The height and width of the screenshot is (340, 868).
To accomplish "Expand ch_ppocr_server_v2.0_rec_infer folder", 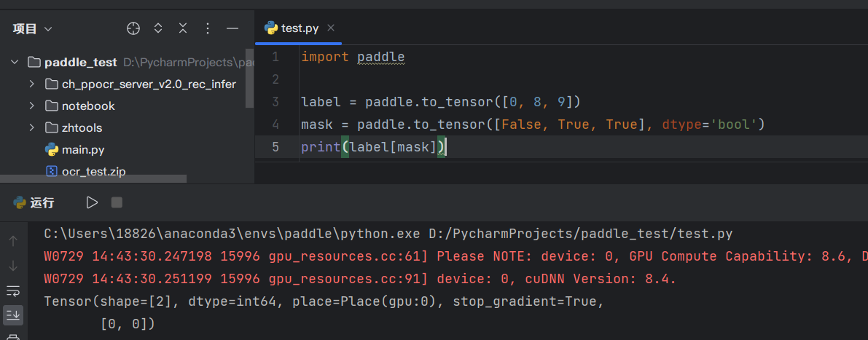I will click(32, 84).
